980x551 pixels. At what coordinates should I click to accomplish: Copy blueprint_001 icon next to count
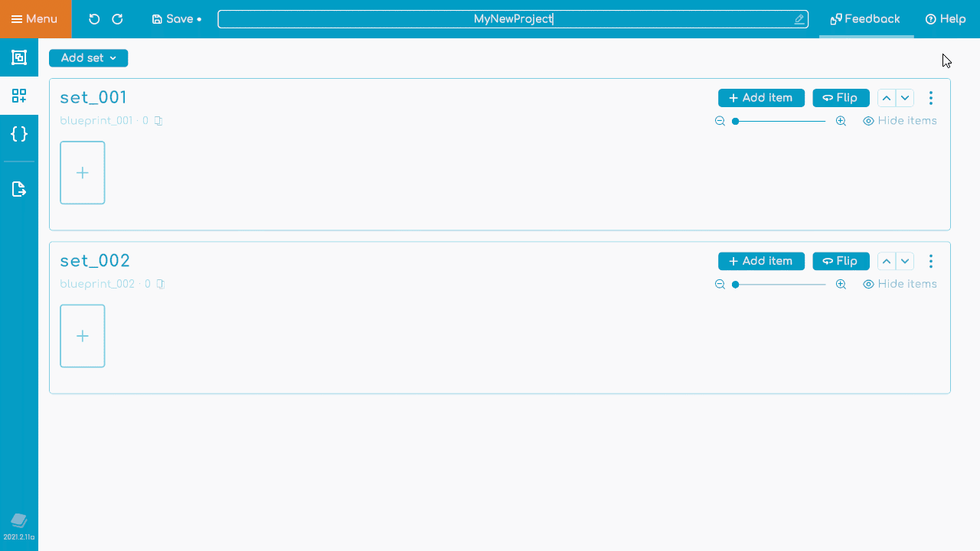point(158,121)
